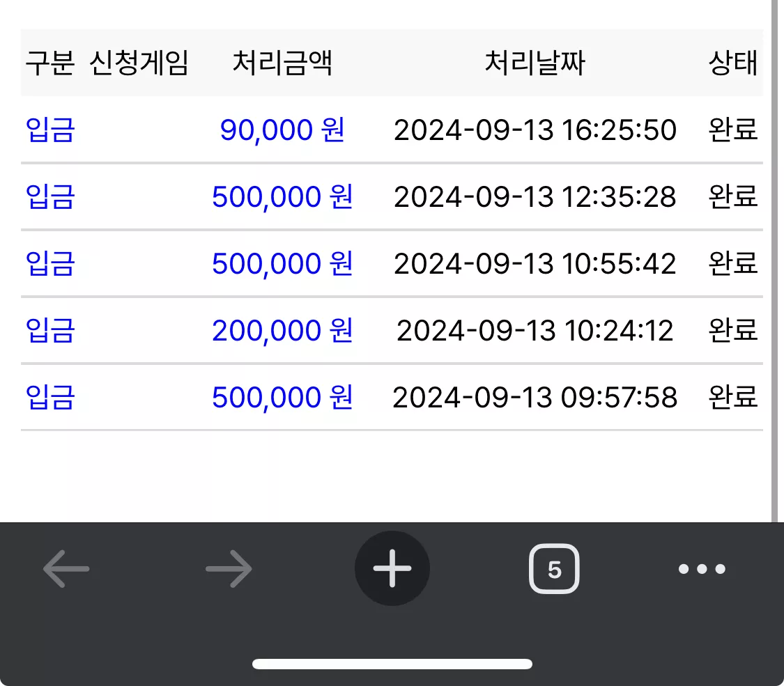Select the 90,000 원 deposit amount
This screenshot has width=784, height=686.
click(282, 130)
